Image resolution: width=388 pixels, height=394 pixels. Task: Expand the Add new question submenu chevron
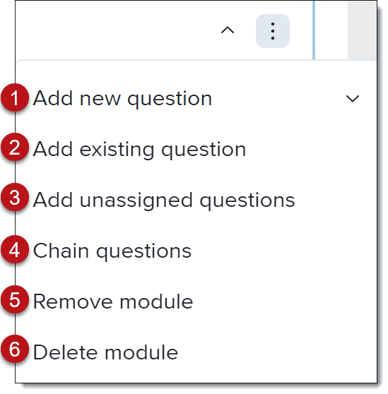pos(352,99)
